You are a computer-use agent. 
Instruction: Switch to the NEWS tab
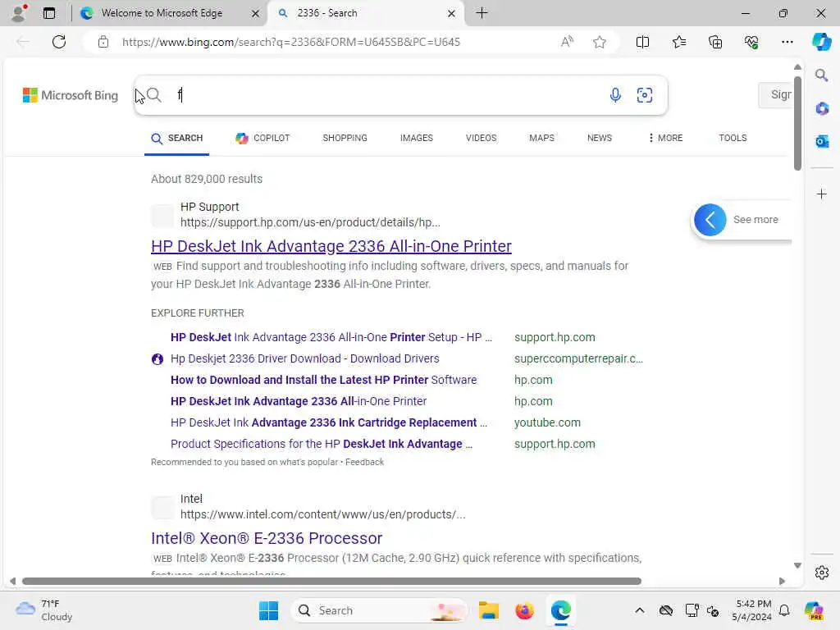point(600,138)
